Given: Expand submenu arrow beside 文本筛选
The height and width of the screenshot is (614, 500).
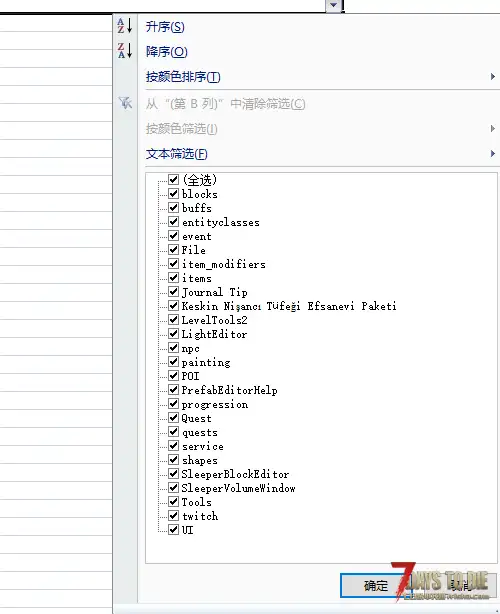Looking at the screenshot, I should coord(493,154).
